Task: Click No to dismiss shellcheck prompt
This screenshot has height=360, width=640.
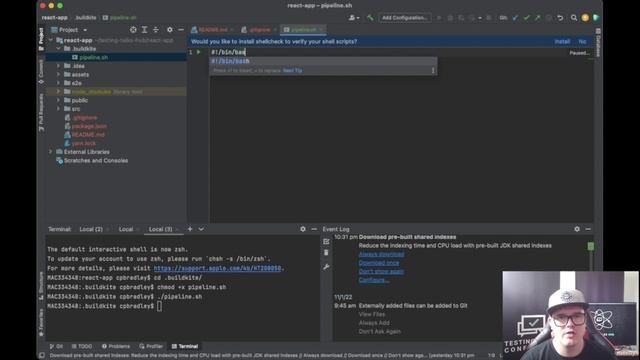Action: tap(582, 42)
